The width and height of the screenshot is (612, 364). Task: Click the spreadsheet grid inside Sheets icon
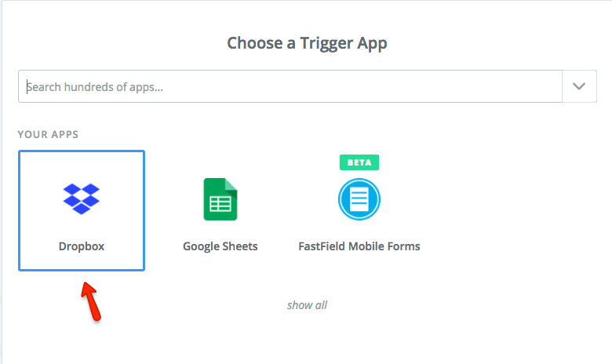tap(220, 204)
